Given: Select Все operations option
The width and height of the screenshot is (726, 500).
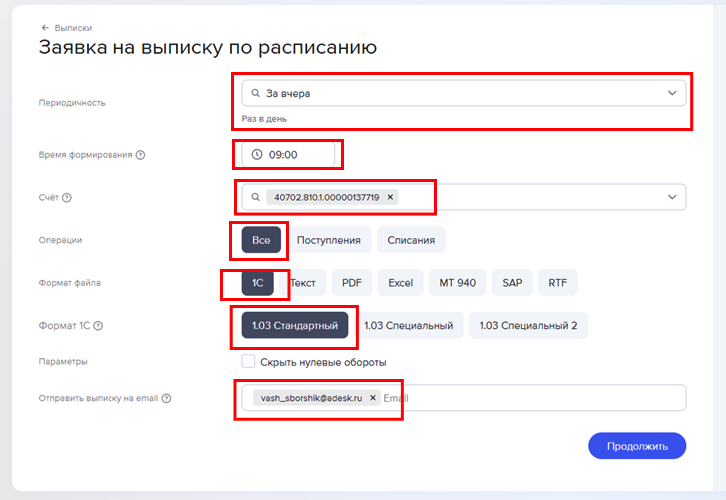Looking at the screenshot, I should coord(261,240).
